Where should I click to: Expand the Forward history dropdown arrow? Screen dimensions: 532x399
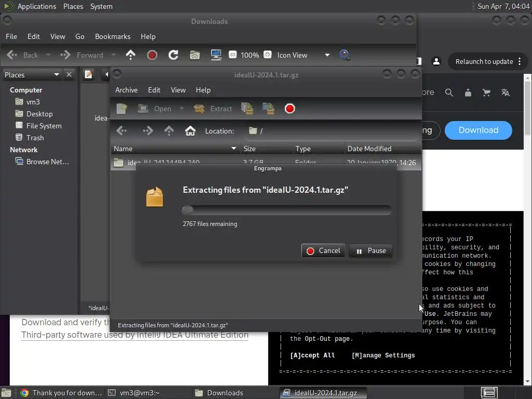114,55
